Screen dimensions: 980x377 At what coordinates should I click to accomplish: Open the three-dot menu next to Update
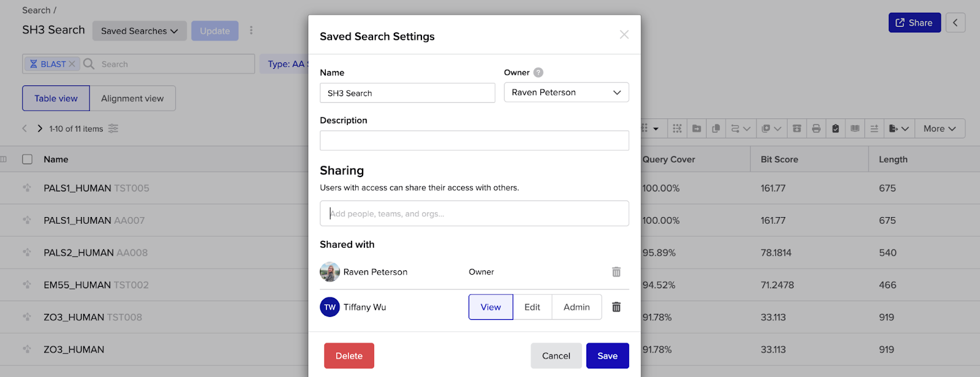coord(251,31)
